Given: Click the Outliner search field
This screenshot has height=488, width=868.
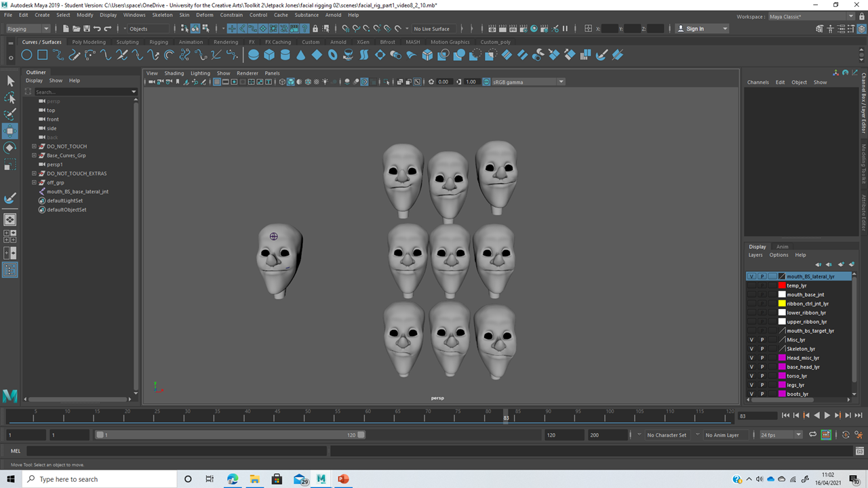Looking at the screenshot, I should click(81, 91).
